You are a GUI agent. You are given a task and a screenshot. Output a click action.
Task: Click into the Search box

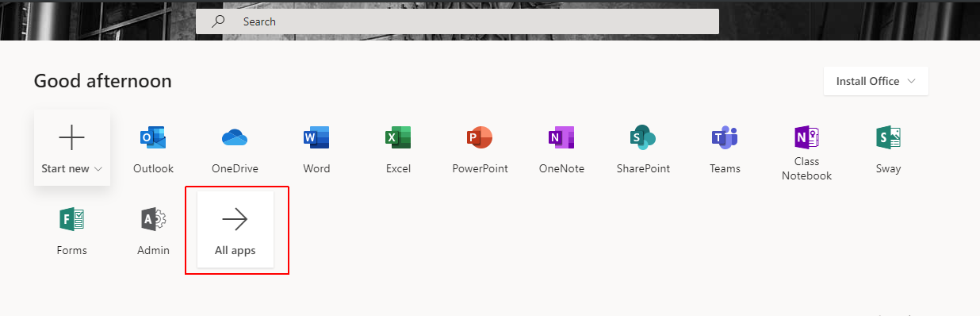point(457,21)
